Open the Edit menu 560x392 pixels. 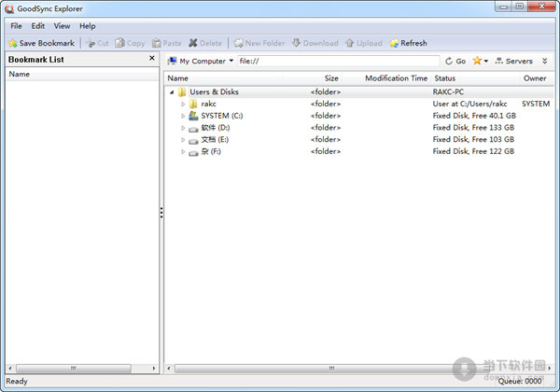click(x=38, y=26)
